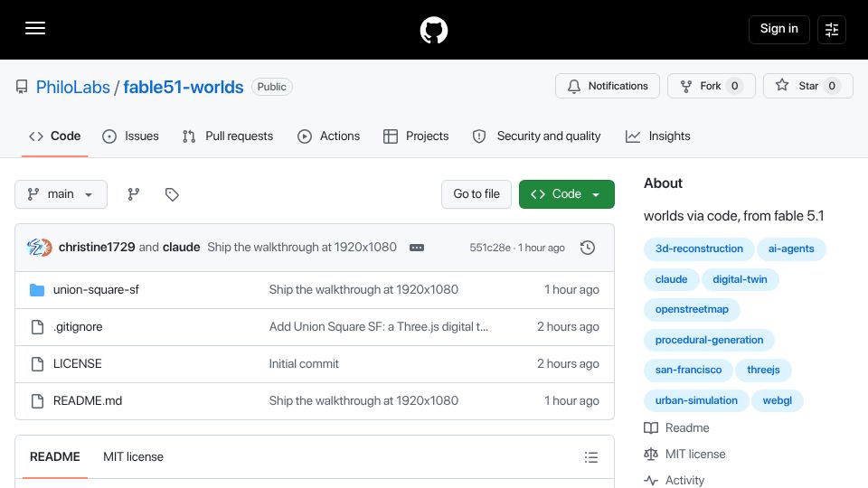
Task: Click the digital-twin topic tag
Action: [x=740, y=279]
